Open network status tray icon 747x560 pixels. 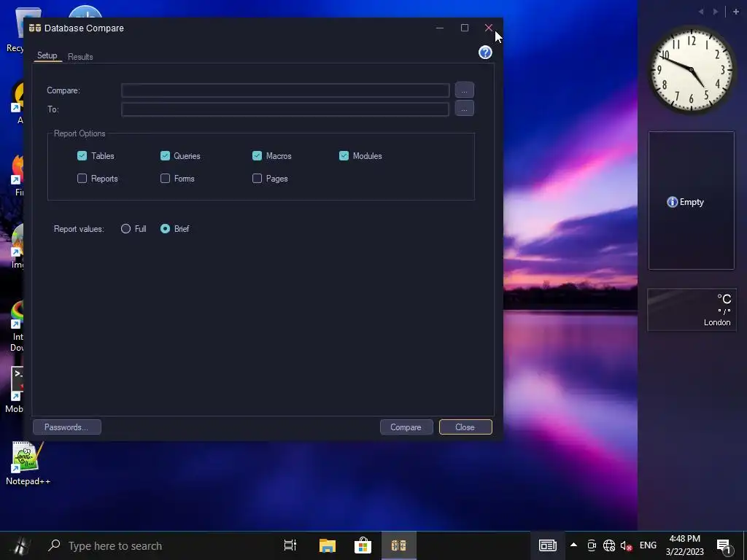pos(609,545)
